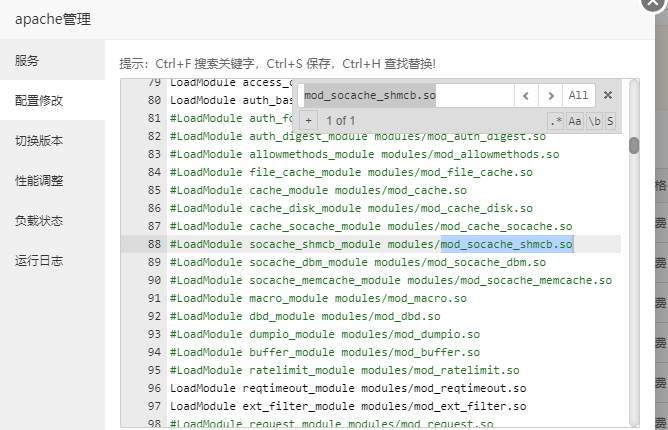Click line 91 macro_module text

tap(288, 298)
